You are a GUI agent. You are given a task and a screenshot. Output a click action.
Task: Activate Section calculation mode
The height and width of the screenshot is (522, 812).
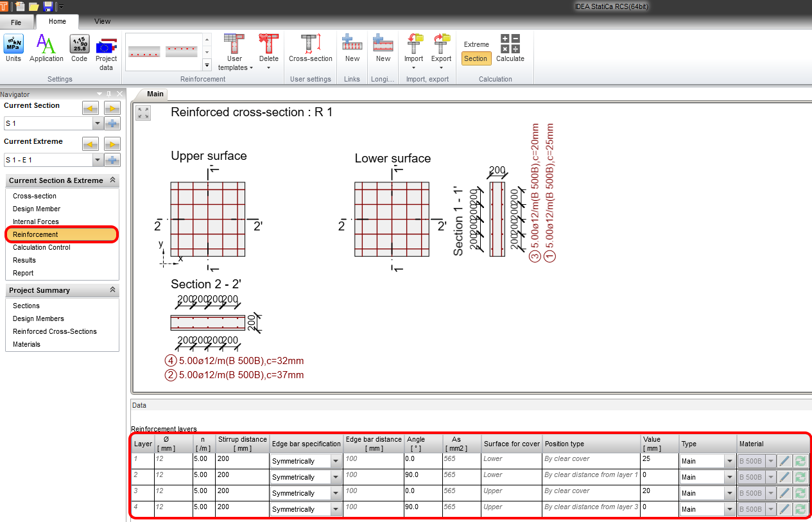(476, 58)
